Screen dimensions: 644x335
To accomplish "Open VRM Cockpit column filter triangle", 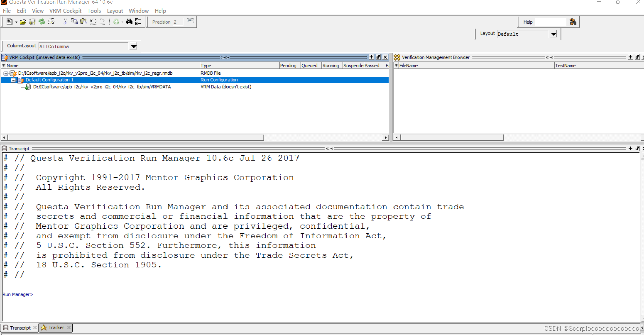I will coord(4,65).
